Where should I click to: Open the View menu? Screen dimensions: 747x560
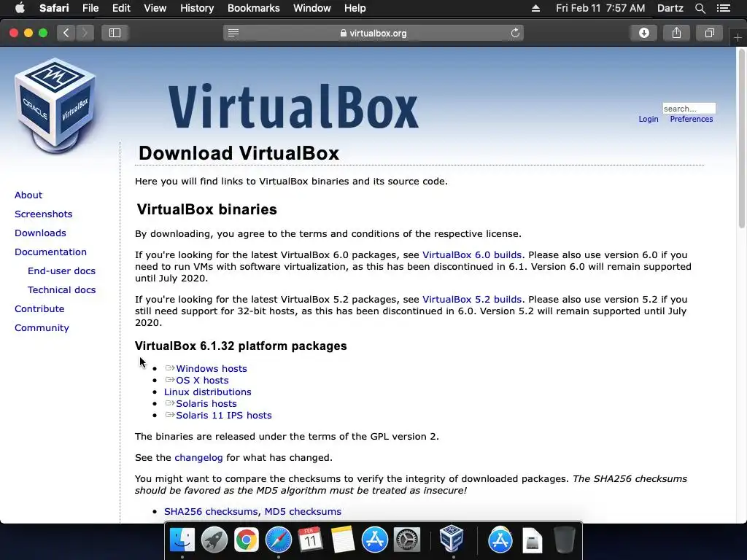[x=155, y=8]
